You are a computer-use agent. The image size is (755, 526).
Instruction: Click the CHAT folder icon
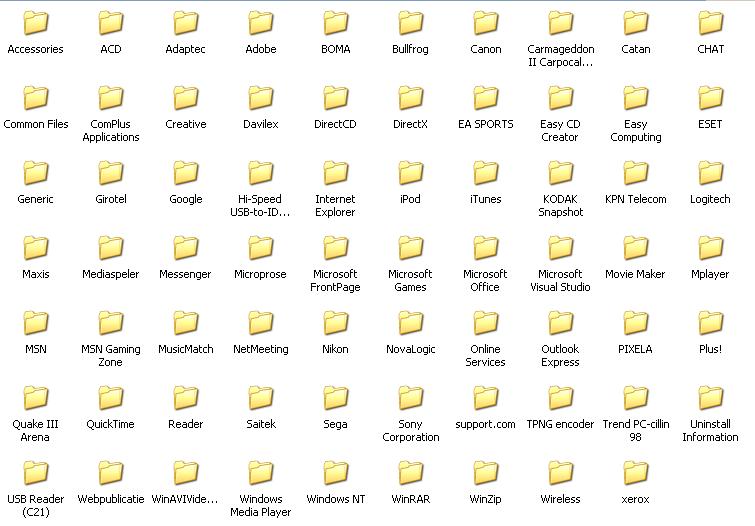711,23
